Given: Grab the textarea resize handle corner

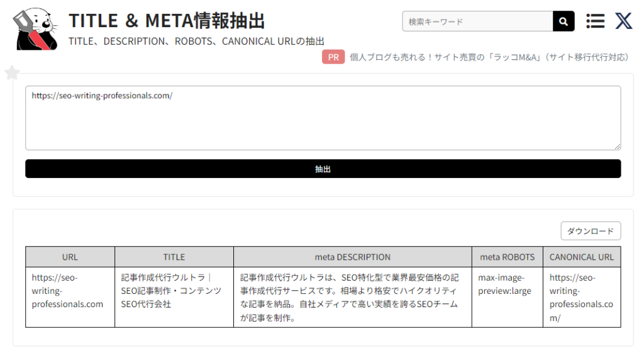Looking at the screenshot, I should pyautogui.click(x=618, y=147).
